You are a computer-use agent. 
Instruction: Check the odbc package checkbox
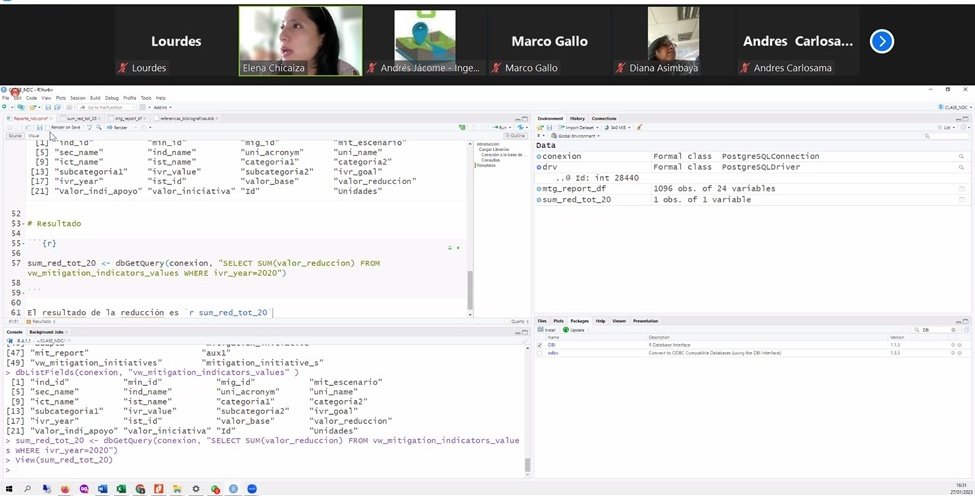point(540,353)
